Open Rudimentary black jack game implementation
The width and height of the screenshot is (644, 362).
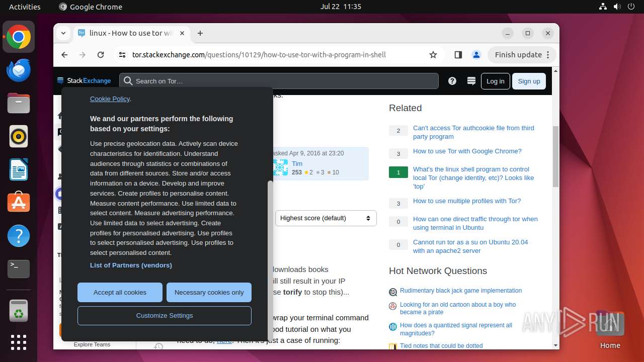click(x=461, y=291)
